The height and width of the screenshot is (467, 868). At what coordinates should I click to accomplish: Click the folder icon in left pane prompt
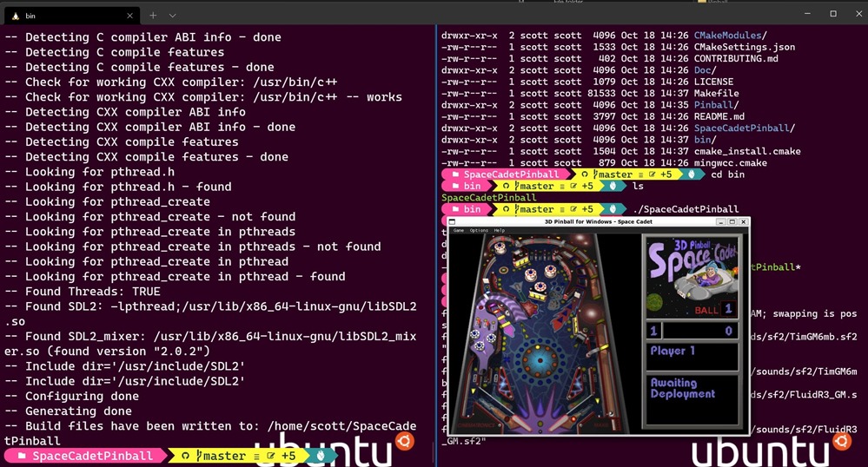pos(22,456)
